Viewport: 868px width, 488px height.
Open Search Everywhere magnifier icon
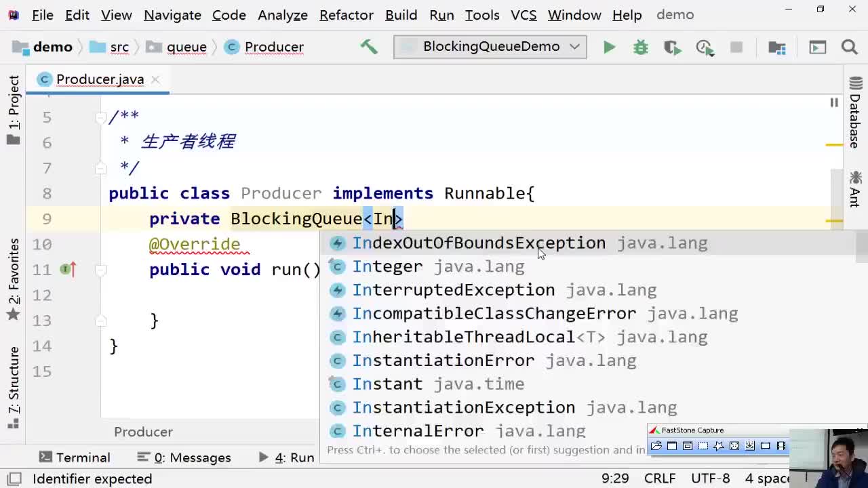tap(849, 47)
